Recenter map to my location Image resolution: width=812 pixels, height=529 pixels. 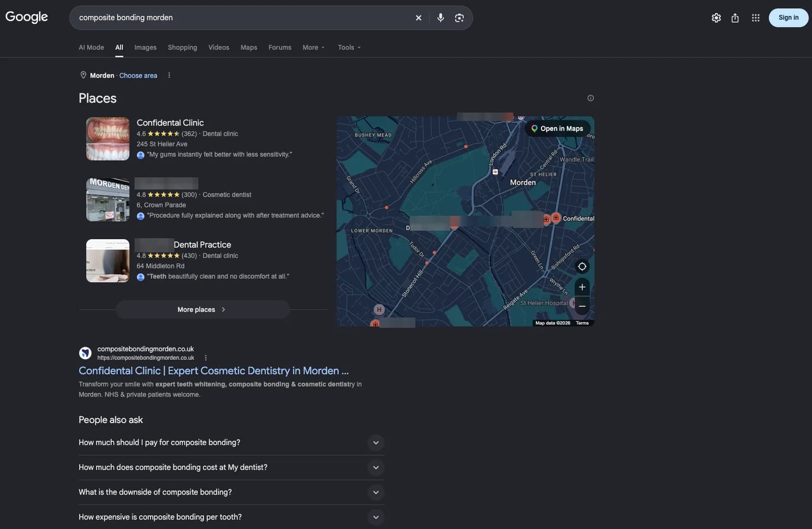point(582,267)
